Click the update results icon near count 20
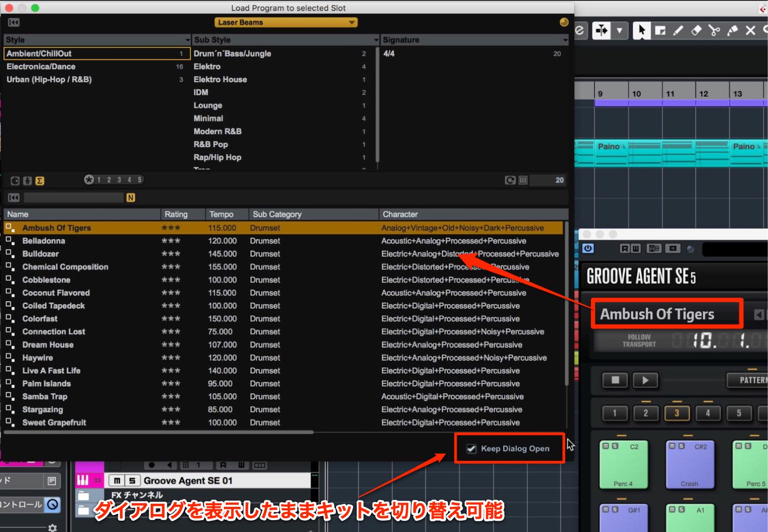The image size is (768, 532). coord(510,180)
